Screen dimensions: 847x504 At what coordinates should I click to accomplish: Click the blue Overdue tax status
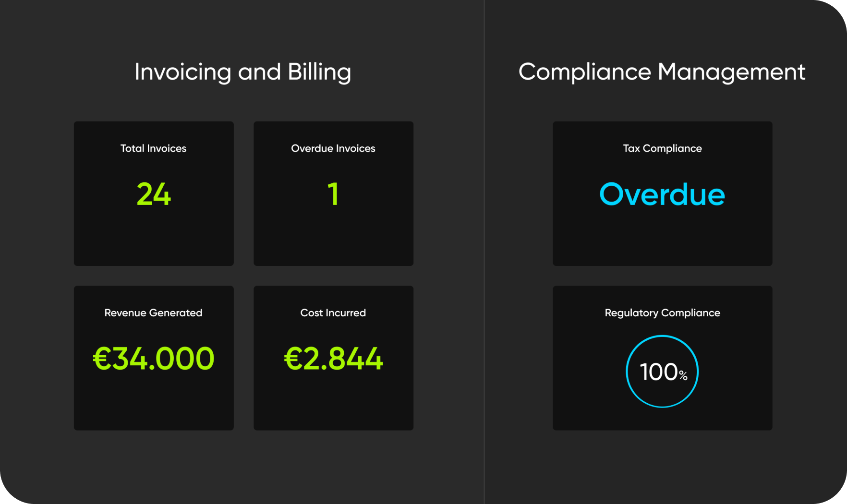pos(662,194)
